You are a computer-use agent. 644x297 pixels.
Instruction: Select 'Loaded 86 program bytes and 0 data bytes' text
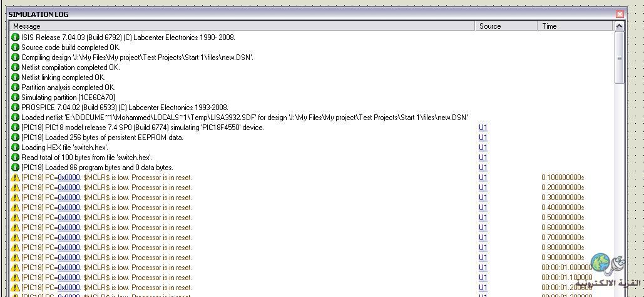click(98, 168)
